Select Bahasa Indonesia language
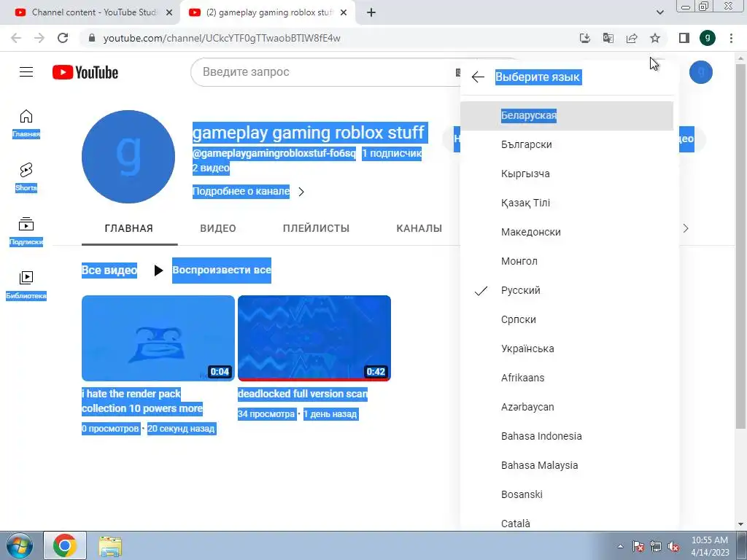 (x=566, y=436)
